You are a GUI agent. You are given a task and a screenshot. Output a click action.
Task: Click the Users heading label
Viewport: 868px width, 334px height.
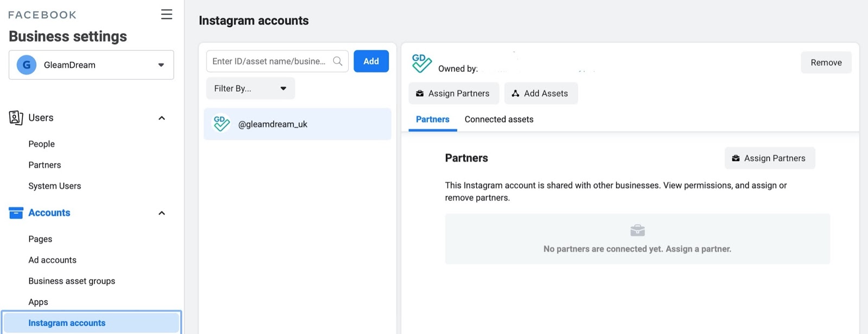[x=41, y=118]
